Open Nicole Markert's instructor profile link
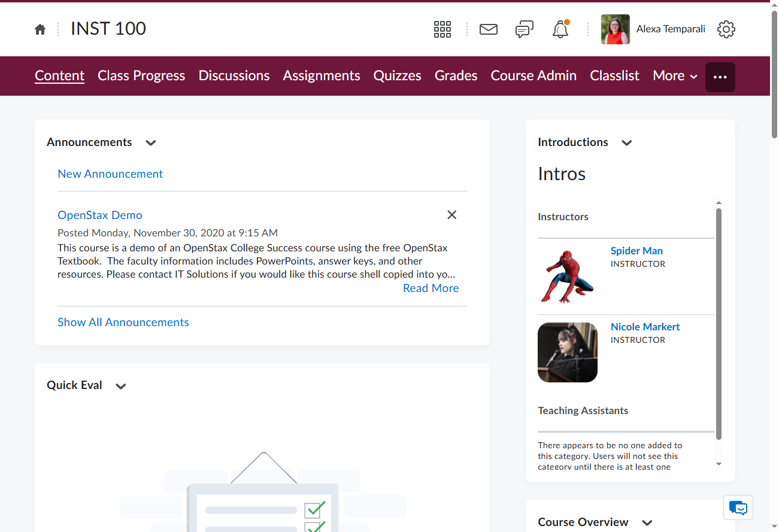This screenshot has height=532, width=779. [x=645, y=327]
